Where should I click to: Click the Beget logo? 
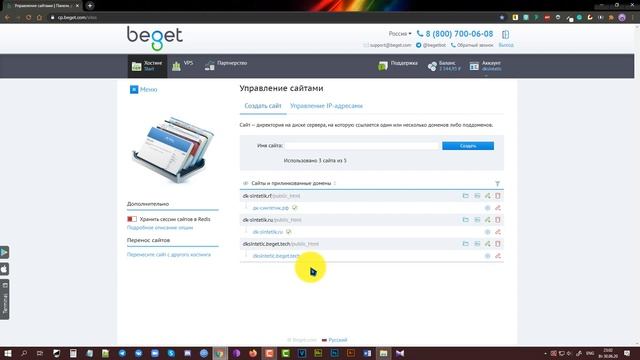click(155, 38)
